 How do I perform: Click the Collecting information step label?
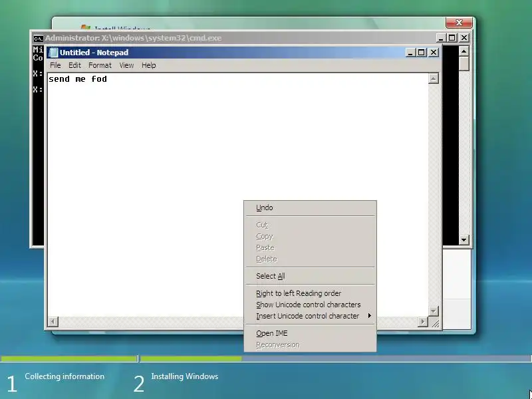[65, 376]
